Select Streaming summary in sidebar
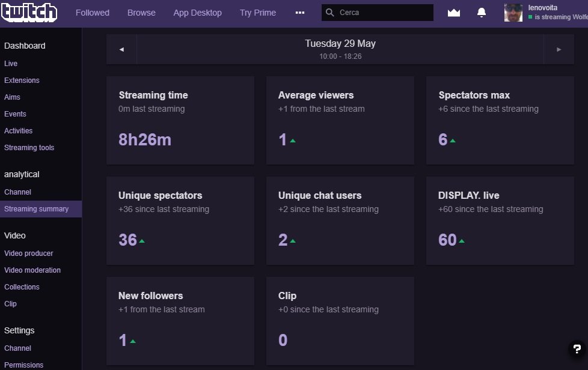This screenshot has width=588, height=370. coord(41,209)
